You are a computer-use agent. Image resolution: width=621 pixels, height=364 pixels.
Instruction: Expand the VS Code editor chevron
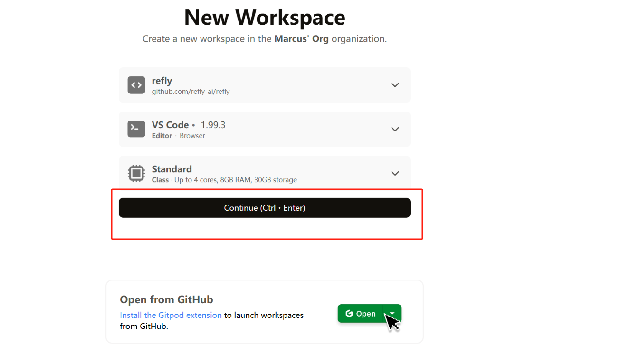coord(395,129)
